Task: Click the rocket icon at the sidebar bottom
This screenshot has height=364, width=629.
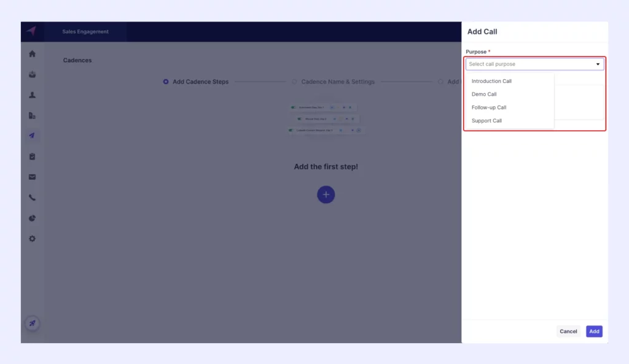Action: click(x=31, y=323)
